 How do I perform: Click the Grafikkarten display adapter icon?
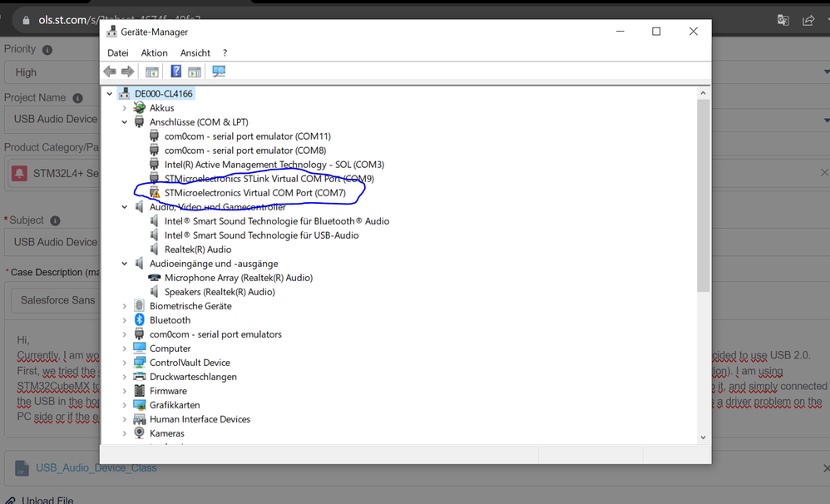139,405
